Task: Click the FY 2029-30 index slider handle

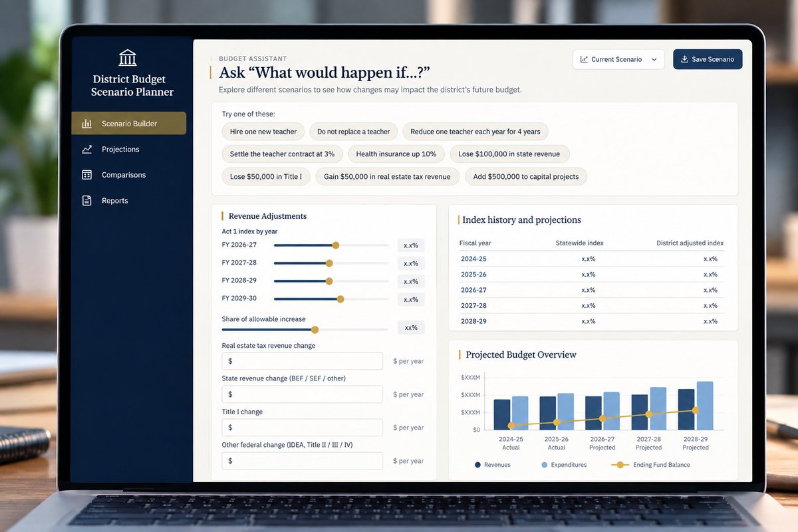Action: click(x=340, y=299)
